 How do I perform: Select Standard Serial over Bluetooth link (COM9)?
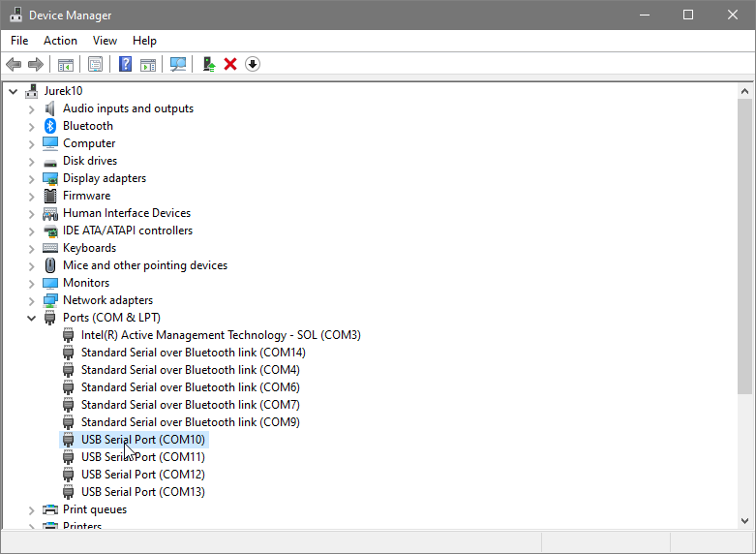tap(191, 421)
